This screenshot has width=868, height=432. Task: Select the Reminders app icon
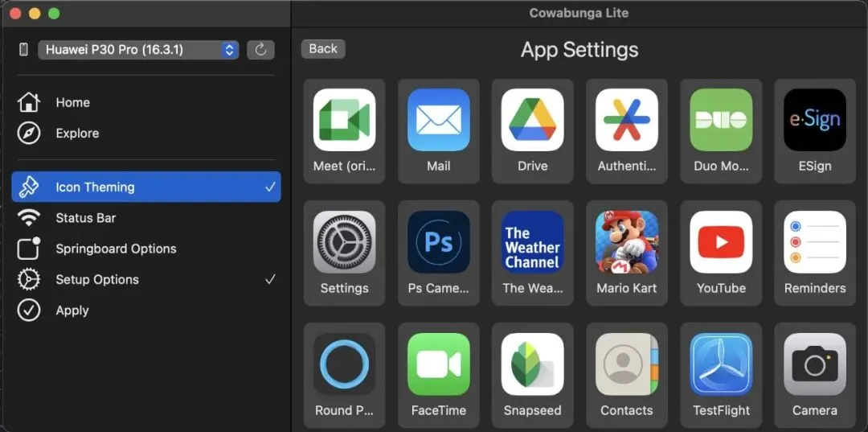tap(815, 242)
